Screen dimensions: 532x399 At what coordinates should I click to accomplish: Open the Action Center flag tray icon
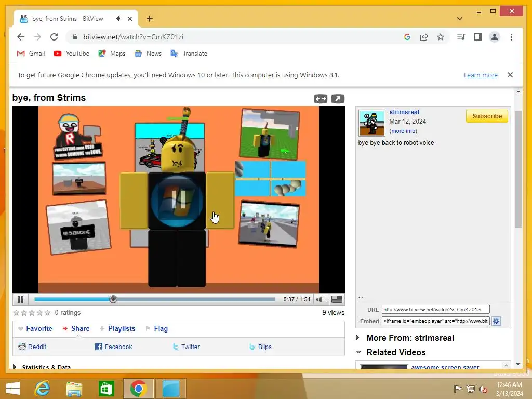point(458,389)
